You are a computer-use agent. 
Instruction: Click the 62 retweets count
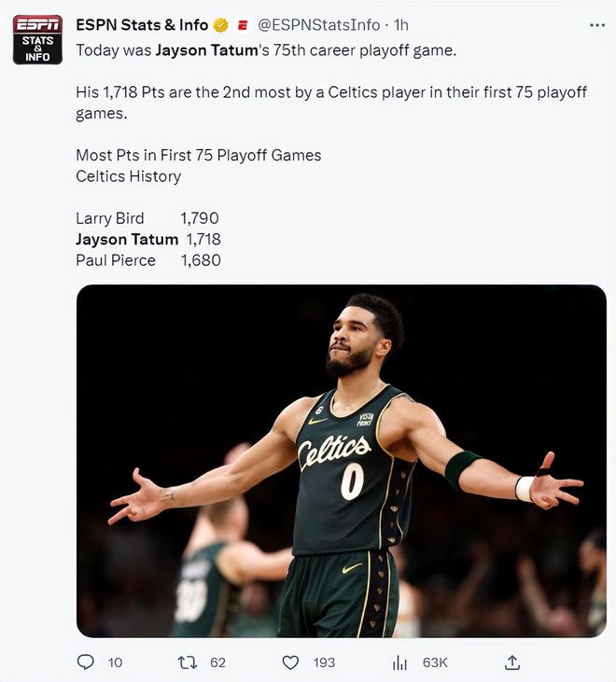218,662
